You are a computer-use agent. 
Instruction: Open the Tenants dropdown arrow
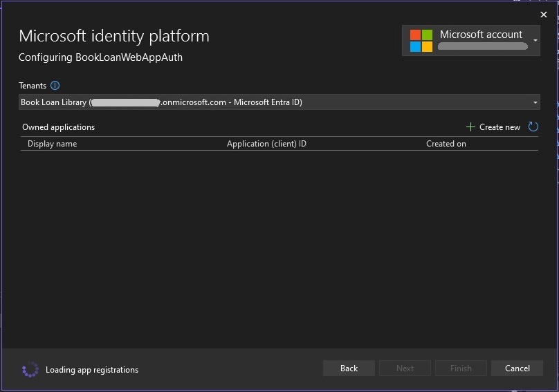click(535, 102)
